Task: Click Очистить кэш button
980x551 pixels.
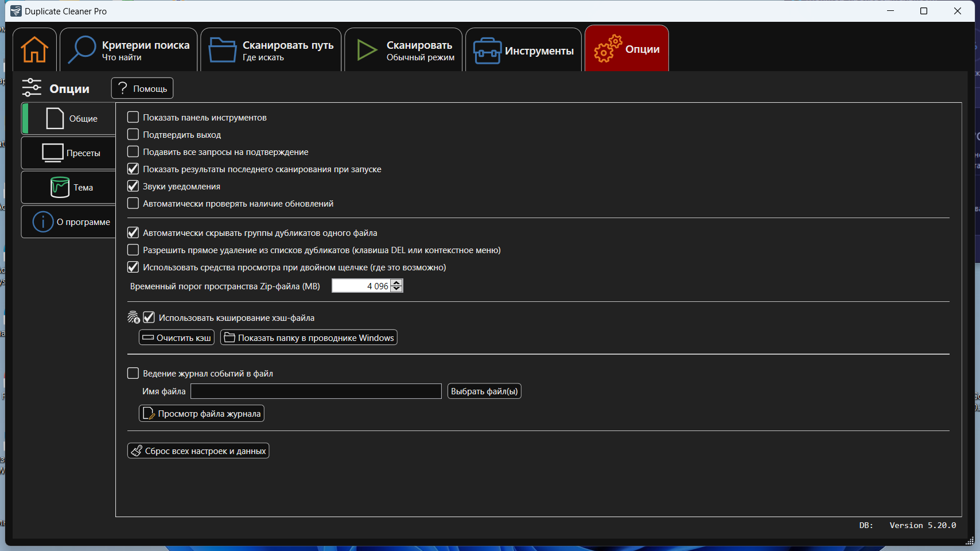Action: coord(177,337)
